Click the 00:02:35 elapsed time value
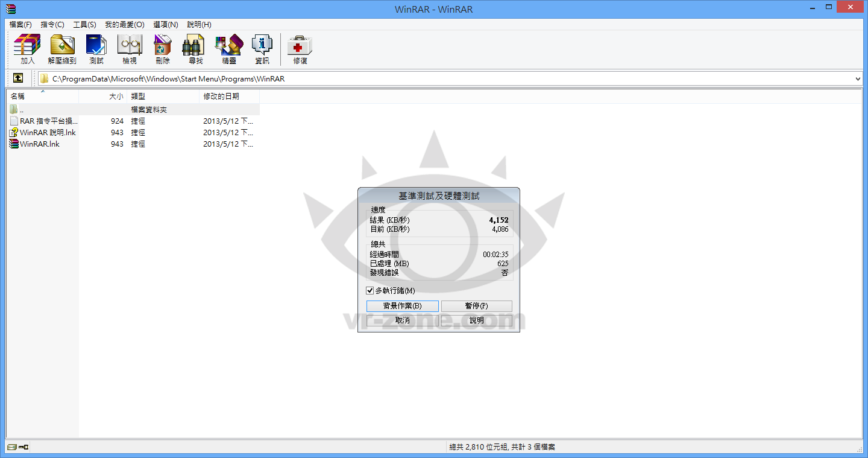 (495, 255)
